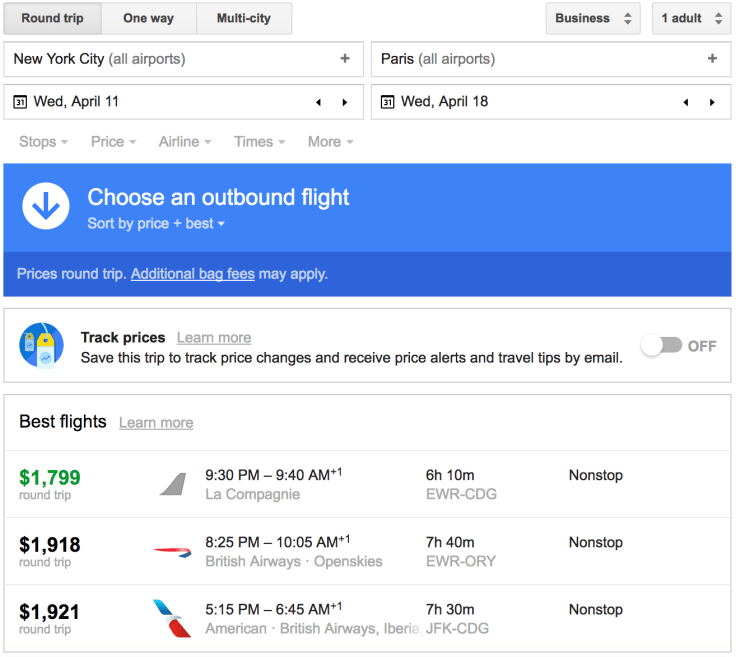Click the departure date calendar icon
Viewport: 736px width, 657px height.
coord(21,102)
